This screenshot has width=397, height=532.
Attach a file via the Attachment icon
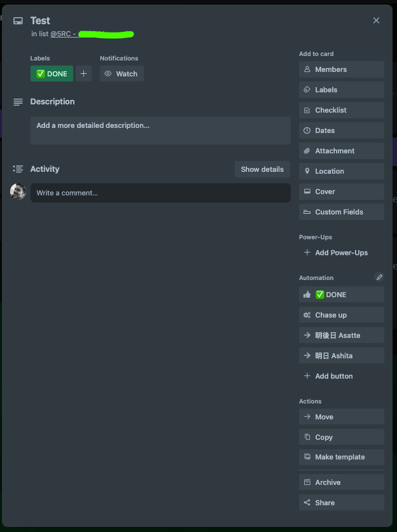pos(308,151)
